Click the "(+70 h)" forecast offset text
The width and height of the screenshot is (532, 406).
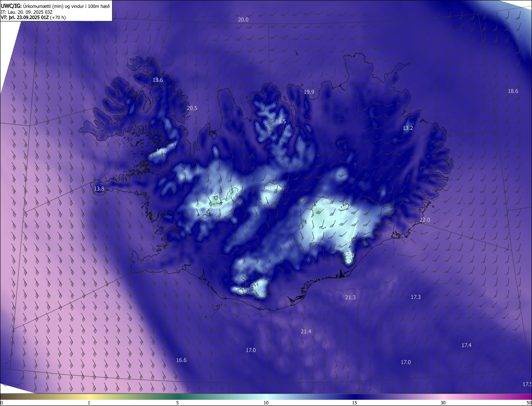57,17
